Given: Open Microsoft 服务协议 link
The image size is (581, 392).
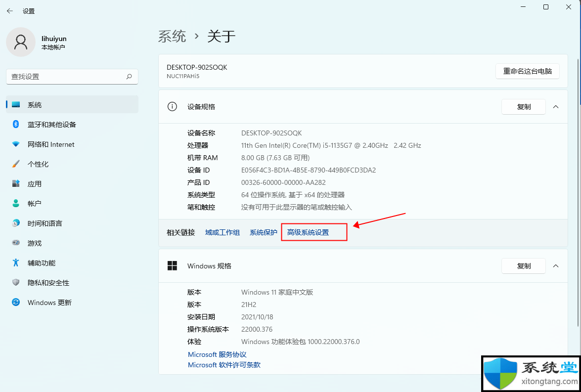Looking at the screenshot, I should click(x=217, y=354).
